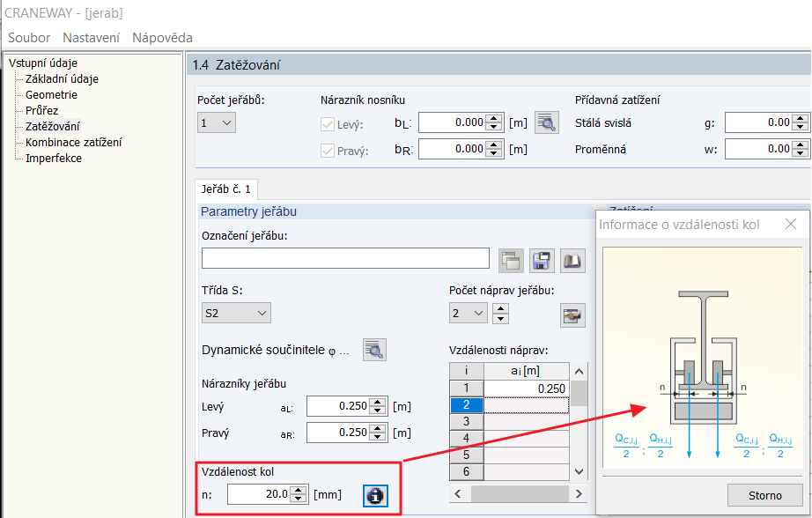This screenshot has width=812, height=518.
Task: Open the Nastavení menu
Action: pos(91,38)
